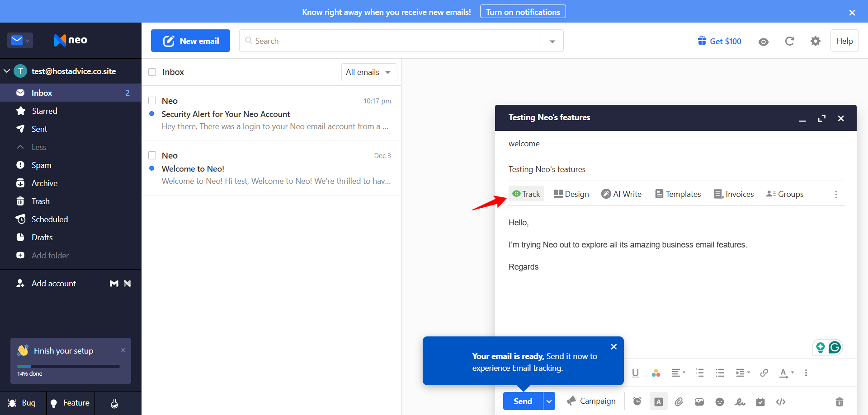This screenshot has width=868, height=415.
Task: Open the Security Alert for Your Neo Account email
Action: tap(271, 113)
